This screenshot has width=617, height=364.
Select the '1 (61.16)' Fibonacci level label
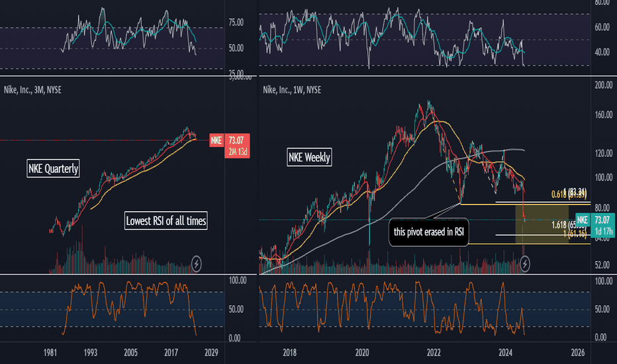pos(575,234)
